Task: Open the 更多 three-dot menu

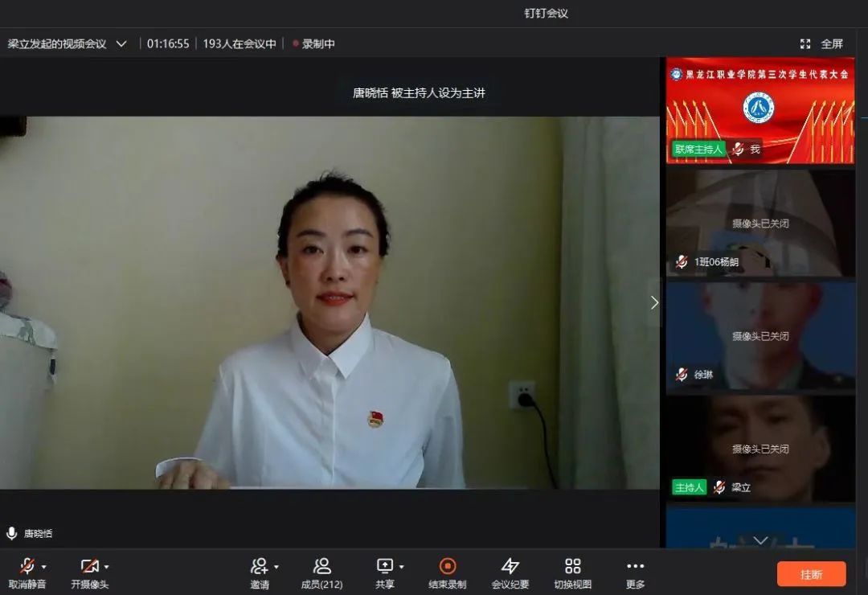Action: click(635, 566)
